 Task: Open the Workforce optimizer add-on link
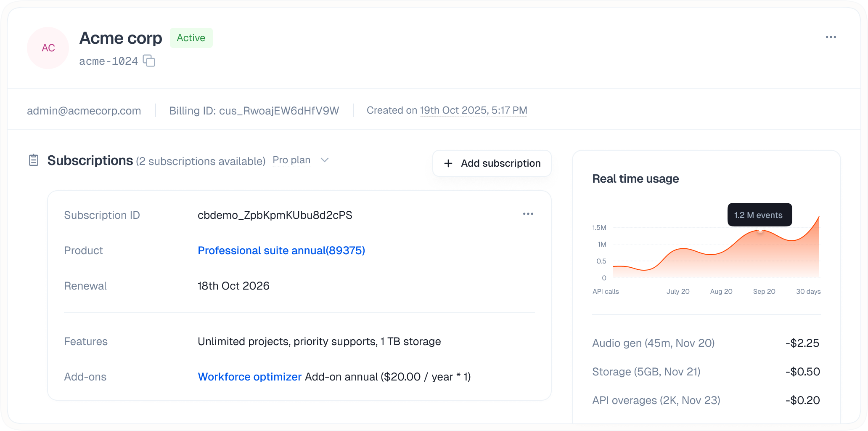coord(249,377)
